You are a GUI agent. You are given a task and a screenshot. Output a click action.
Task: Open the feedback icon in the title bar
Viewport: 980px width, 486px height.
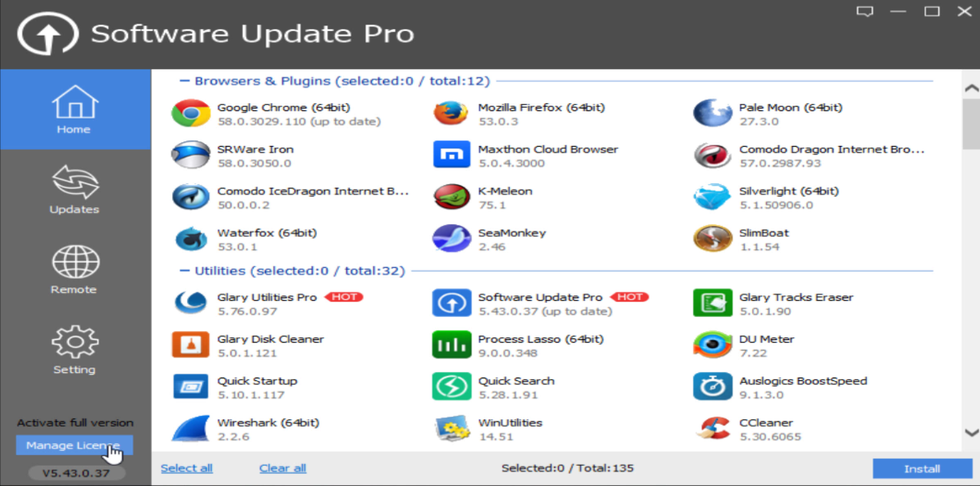point(865,11)
